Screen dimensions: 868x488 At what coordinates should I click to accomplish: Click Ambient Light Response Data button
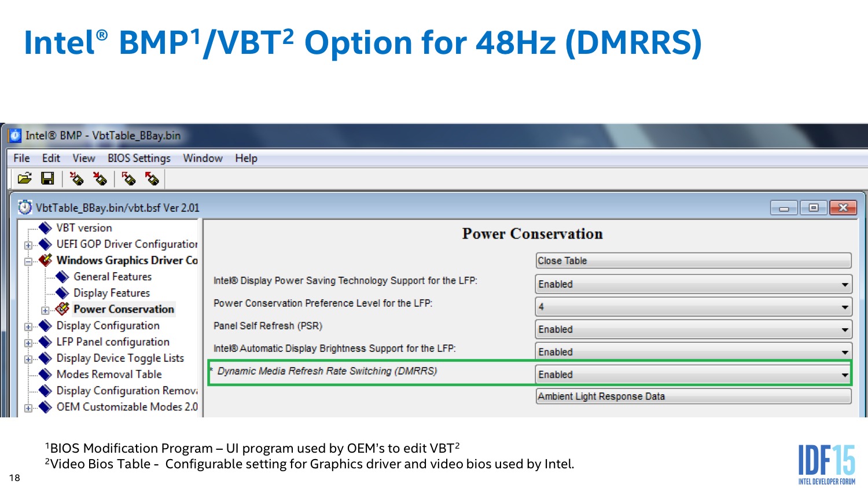click(x=693, y=396)
